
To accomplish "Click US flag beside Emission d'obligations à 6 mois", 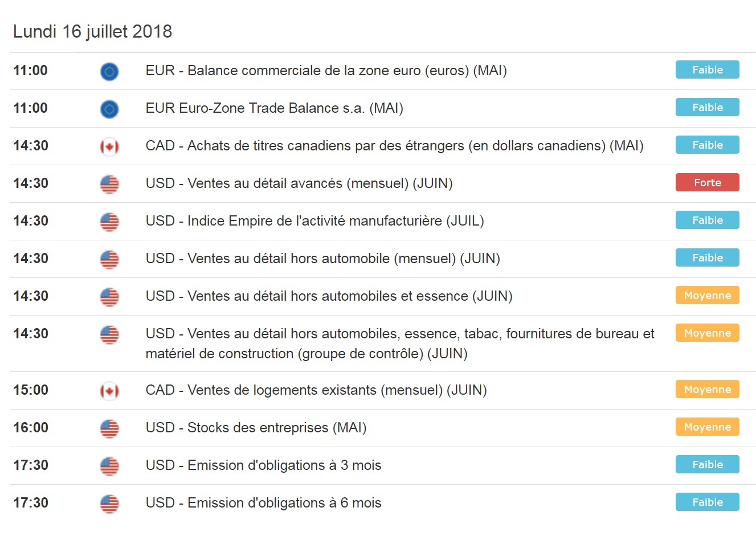I will (109, 504).
